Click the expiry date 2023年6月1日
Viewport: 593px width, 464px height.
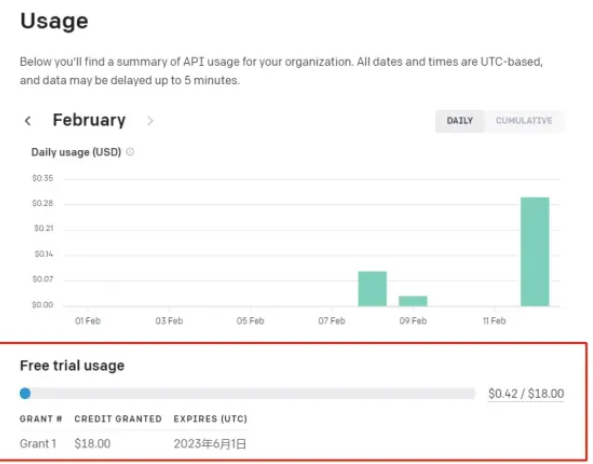pos(210,444)
